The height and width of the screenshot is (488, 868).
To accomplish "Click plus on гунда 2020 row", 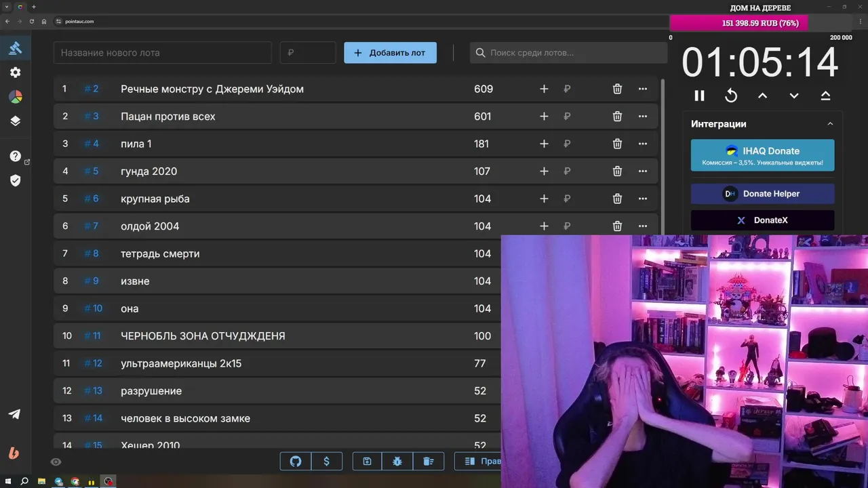I will tap(544, 171).
